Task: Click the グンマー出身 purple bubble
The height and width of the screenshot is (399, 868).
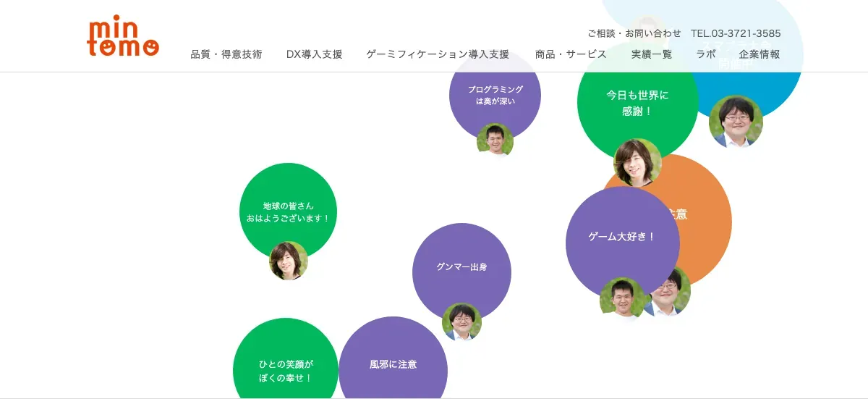Action: (x=461, y=272)
